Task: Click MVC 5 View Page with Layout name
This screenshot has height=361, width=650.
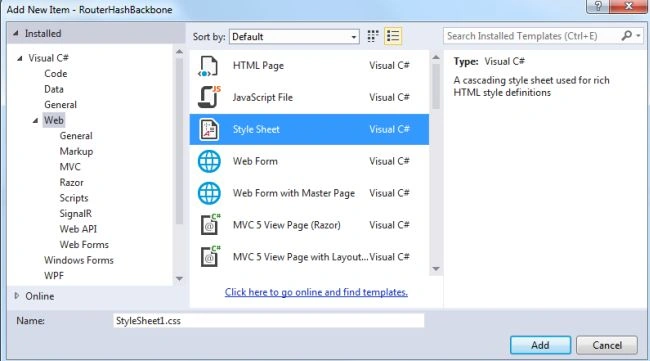Action: point(300,257)
